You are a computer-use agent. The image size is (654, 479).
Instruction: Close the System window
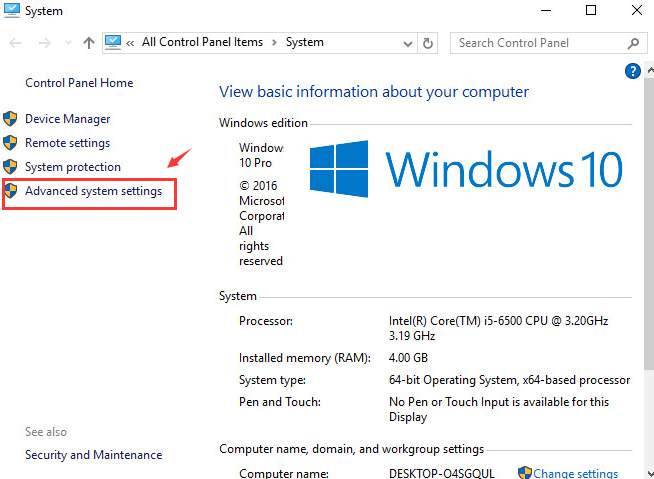637,10
